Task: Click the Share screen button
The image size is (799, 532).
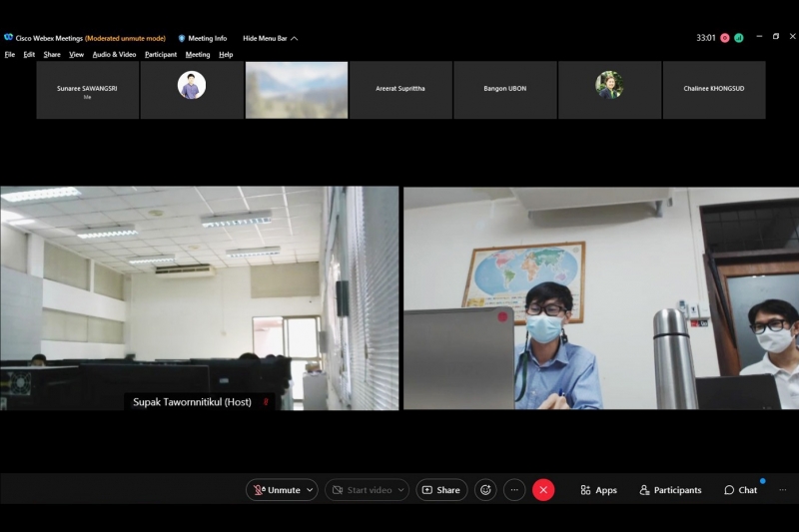Action: point(441,490)
